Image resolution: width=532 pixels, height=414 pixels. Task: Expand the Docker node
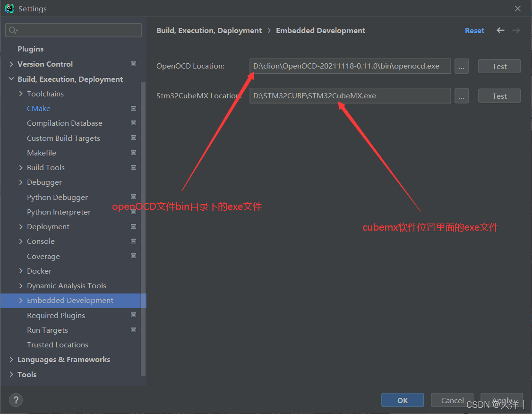point(21,271)
